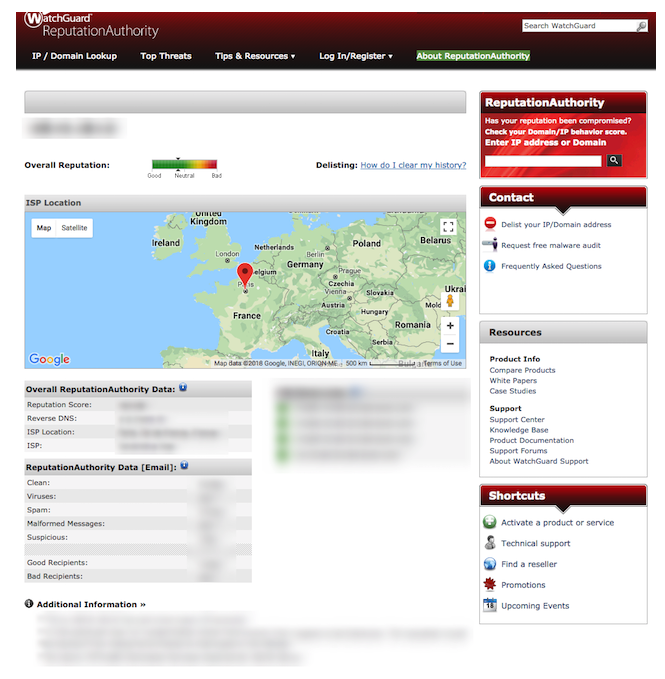This screenshot has height=679, width=665.
Task: Expand Additional Information section
Action: [91, 605]
